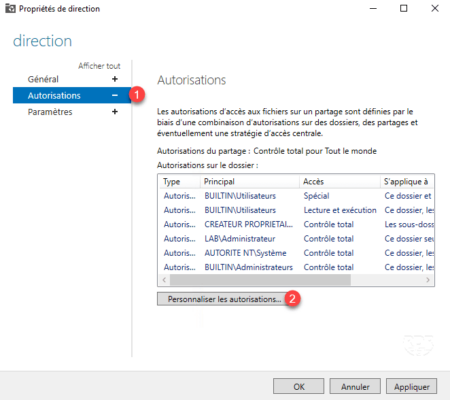Minimize the Propriétés de direction window
Viewport: 450px width, 400px height.
[373, 8]
